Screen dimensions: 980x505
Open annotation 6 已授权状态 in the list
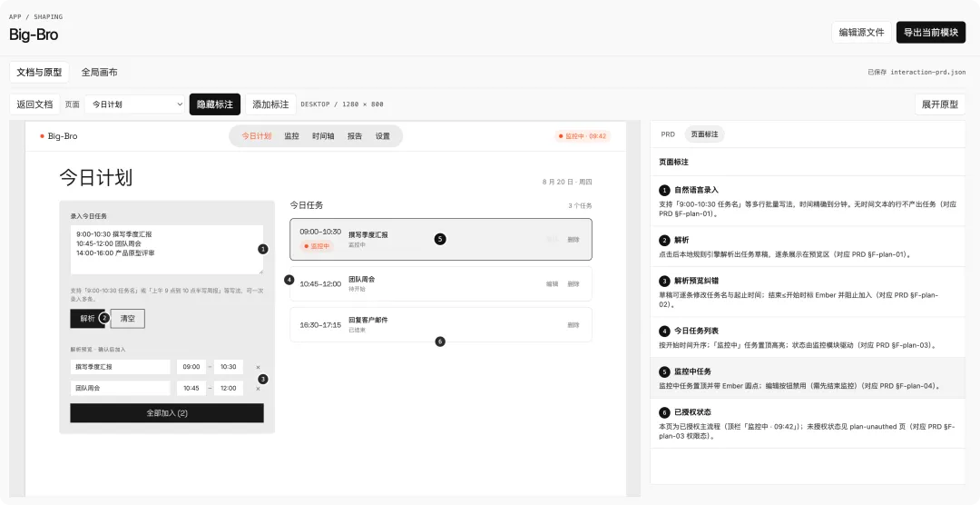point(808,423)
